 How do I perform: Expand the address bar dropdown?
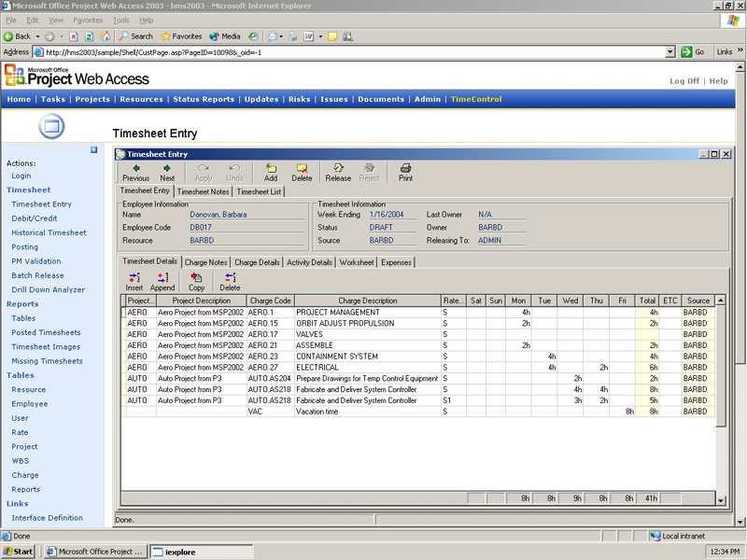[670, 52]
